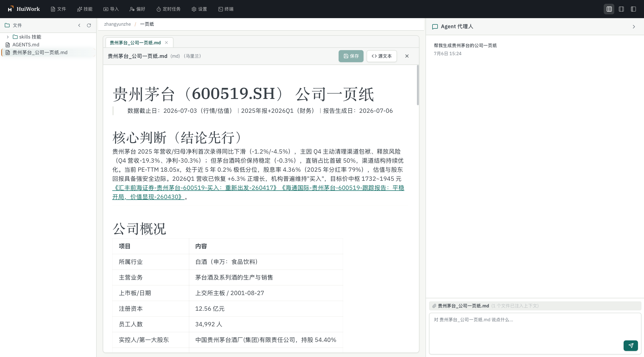644x357 pixels.
Task: Switch to 贵州茅台_公司一页纸.md tab
Action: [x=135, y=43]
